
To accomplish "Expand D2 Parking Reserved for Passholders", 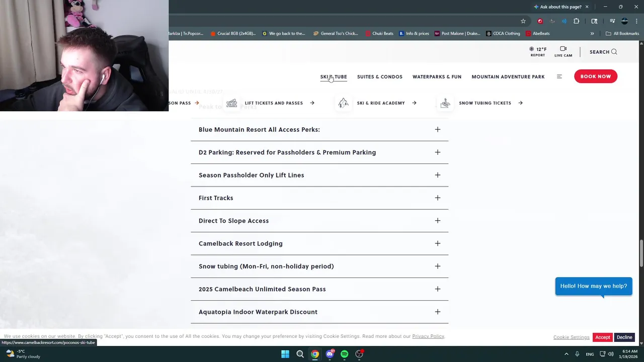I will point(319,152).
